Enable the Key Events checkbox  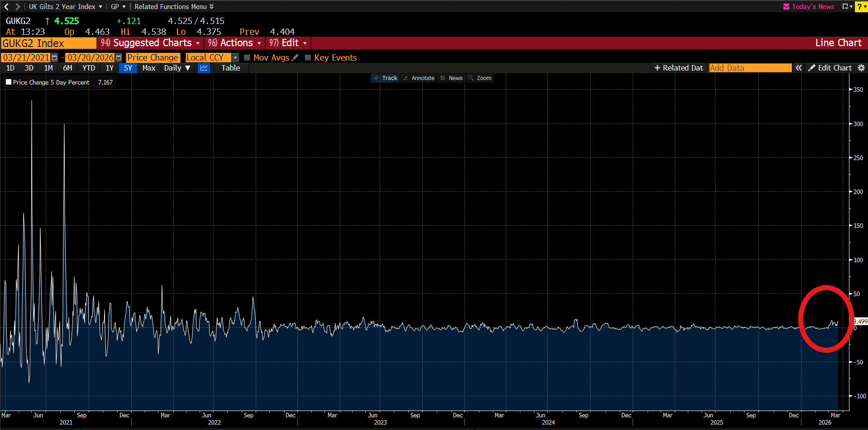pyautogui.click(x=308, y=57)
